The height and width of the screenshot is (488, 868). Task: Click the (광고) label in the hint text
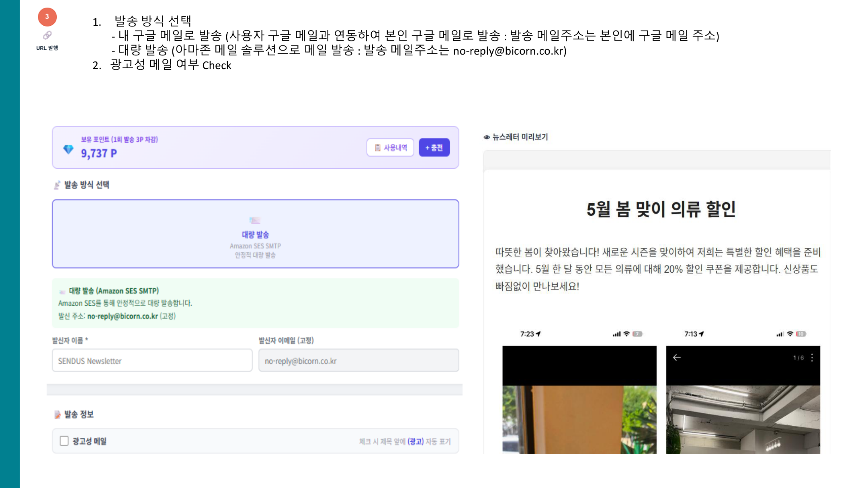click(x=416, y=441)
